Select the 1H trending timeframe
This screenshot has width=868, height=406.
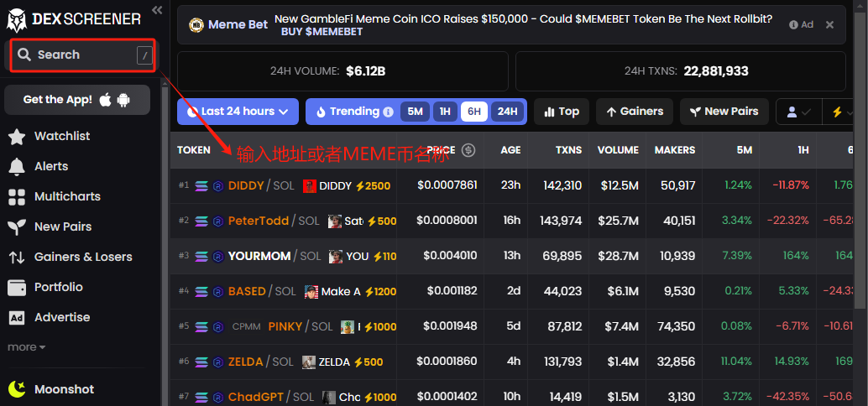445,112
